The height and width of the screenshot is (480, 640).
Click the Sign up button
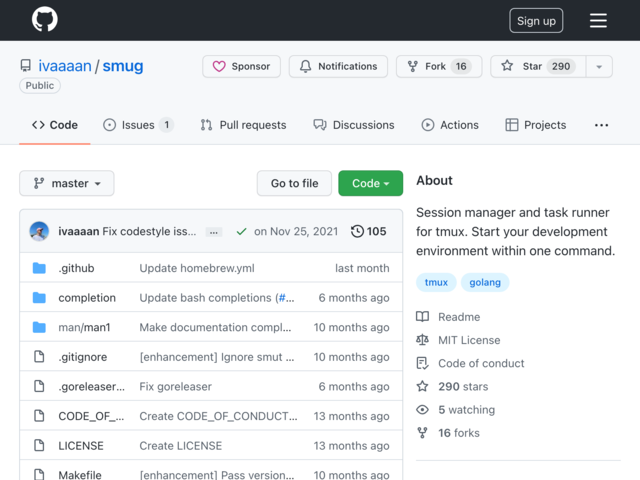coord(536,21)
